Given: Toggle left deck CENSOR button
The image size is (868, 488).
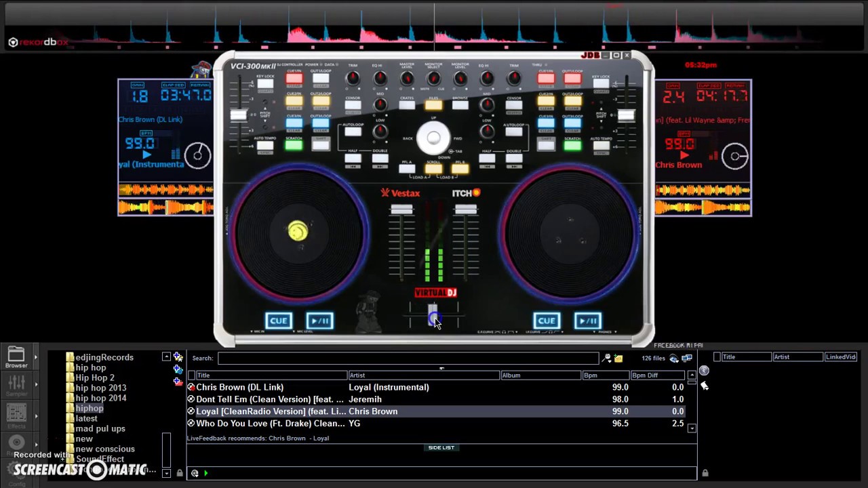Looking at the screenshot, I should tap(353, 105).
